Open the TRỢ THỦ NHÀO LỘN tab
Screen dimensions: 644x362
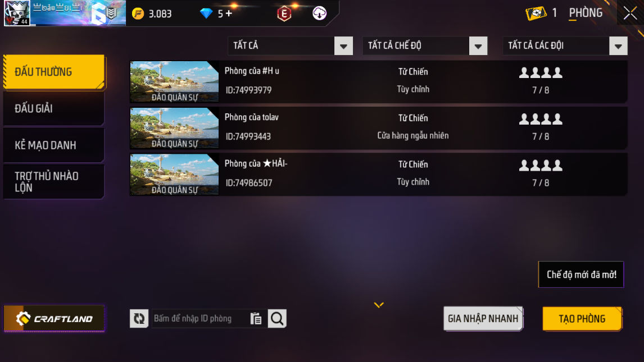[53, 182]
